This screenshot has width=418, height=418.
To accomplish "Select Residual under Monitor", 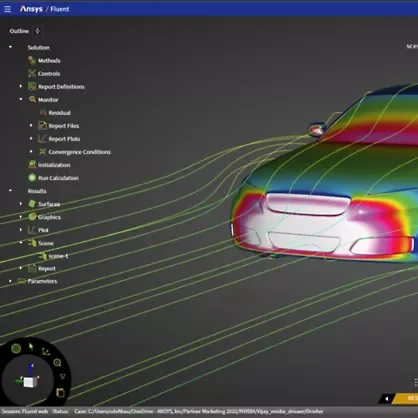I will (x=59, y=113).
